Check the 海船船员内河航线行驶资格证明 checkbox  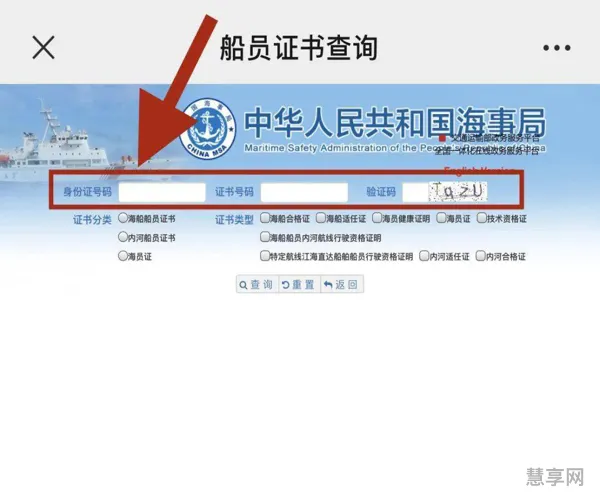[265, 237]
